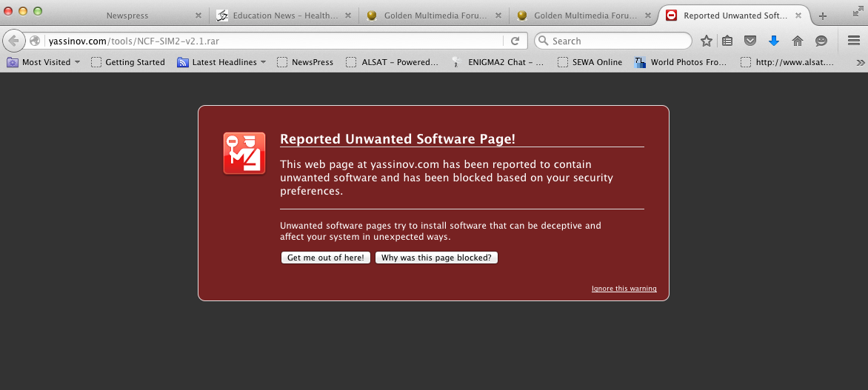Bookmark this page with the star icon
Screen dimensions: 868x390
tap(707, 41)
